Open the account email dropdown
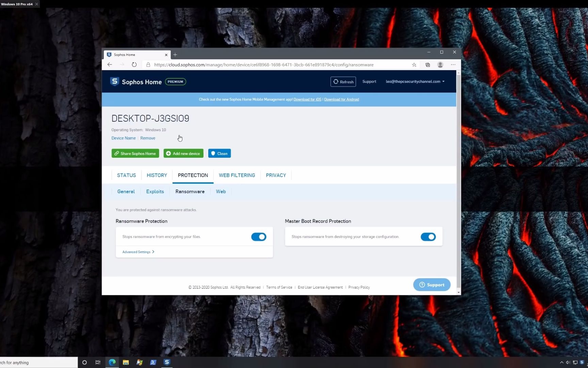Viewport: 588px width, 368px height. pyautogui.click(x=415, y=81)
